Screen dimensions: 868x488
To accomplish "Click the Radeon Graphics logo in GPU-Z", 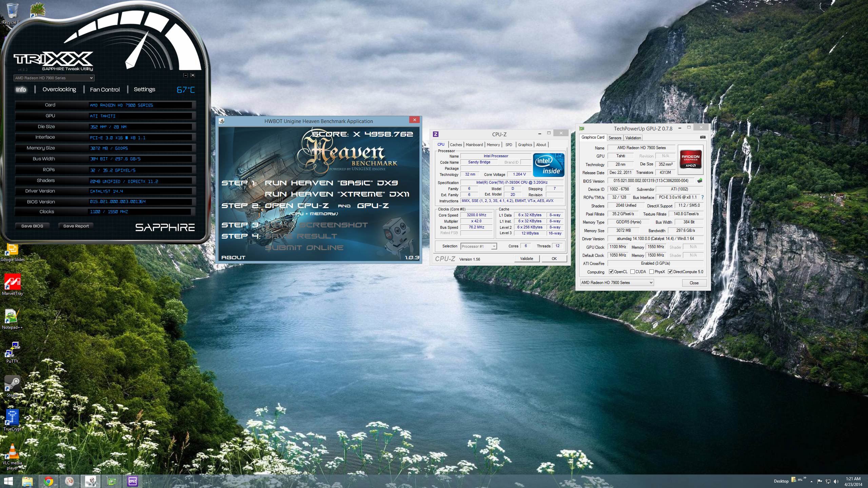I will point(690,160).
